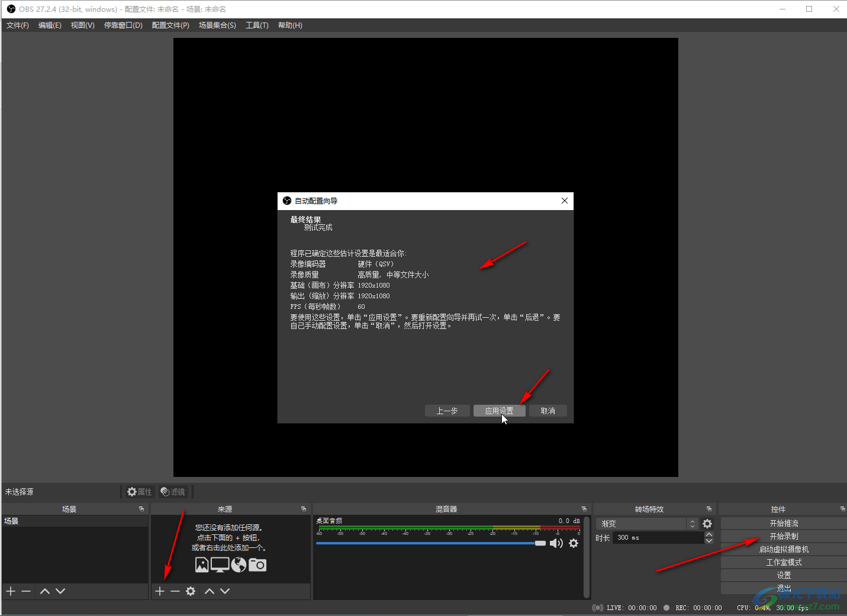The width and height of the screenshot is (847, 616).
Task: Click the desktop audio volume slider handle
Action: 540,543
